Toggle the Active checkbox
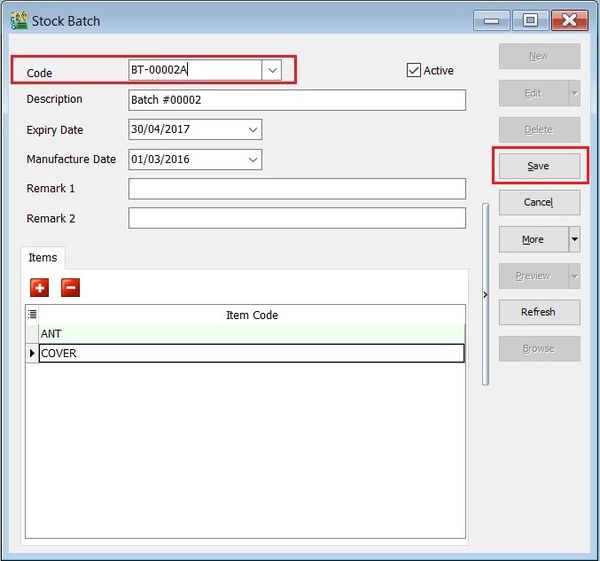Screen dimensions: 600x561 coord(414,70)
